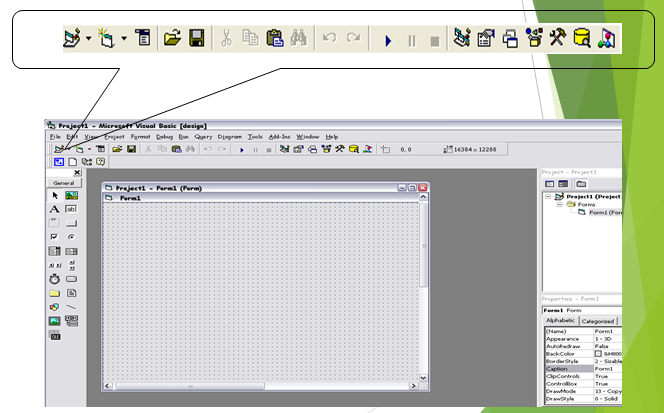This screenshot has width=664, height=413.
Task: Open Properties Window icon in the IDE toolbar
Action: click(299, 149)
